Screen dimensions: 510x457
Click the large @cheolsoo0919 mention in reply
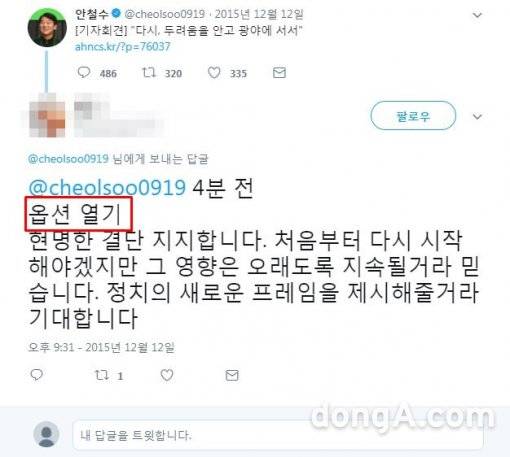[x=107, y=187]
